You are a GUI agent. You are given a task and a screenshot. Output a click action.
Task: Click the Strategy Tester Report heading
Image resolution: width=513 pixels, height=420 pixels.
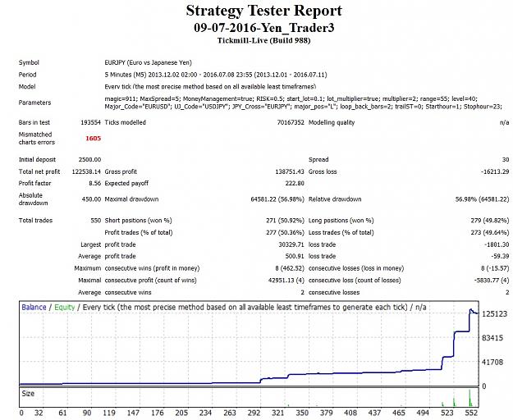point(263,11)
